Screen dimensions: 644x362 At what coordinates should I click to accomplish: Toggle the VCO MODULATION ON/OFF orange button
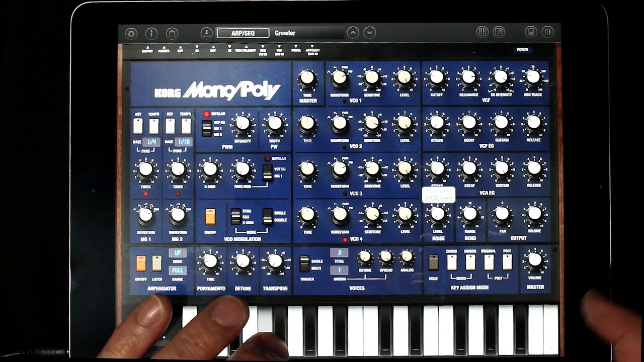tap(210, 217)
